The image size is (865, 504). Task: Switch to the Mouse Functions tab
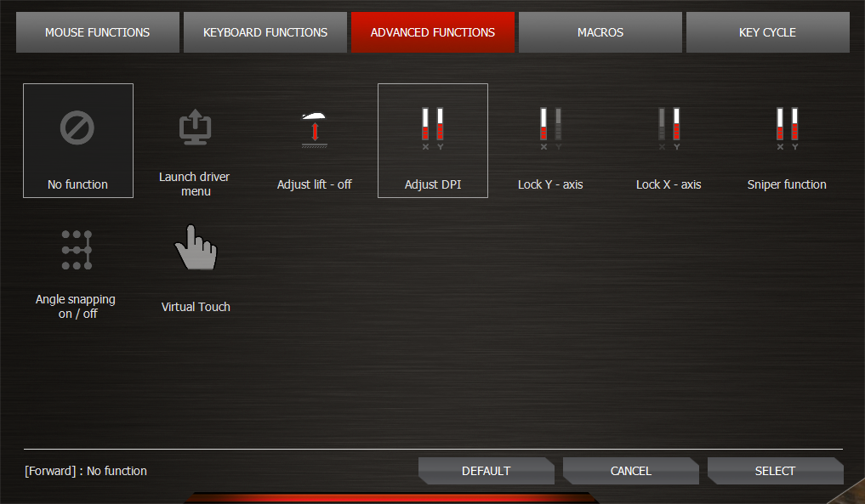(97, 32)
